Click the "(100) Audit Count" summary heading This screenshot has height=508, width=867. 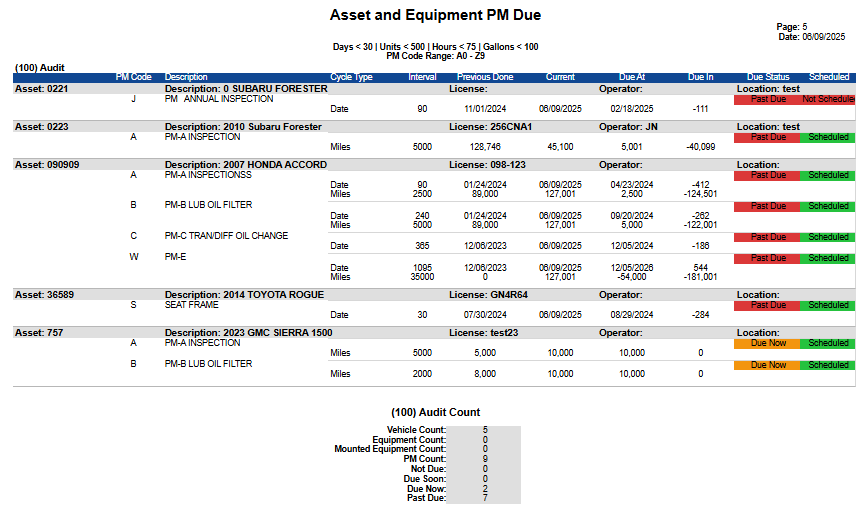click(x=435, y=412)
